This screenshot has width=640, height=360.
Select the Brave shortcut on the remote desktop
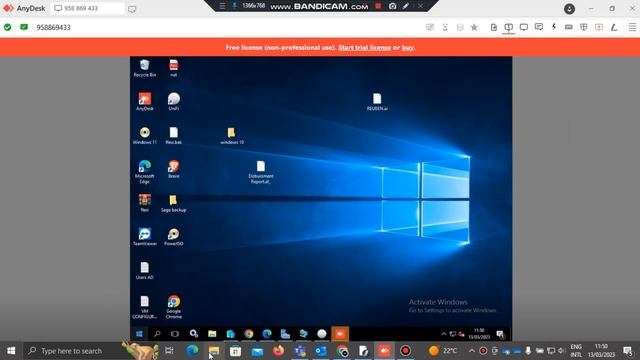pos(173,169)
